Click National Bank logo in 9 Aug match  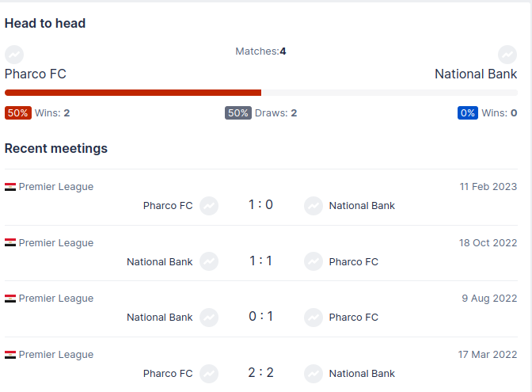pyautogui.click(x=209, y=318)
